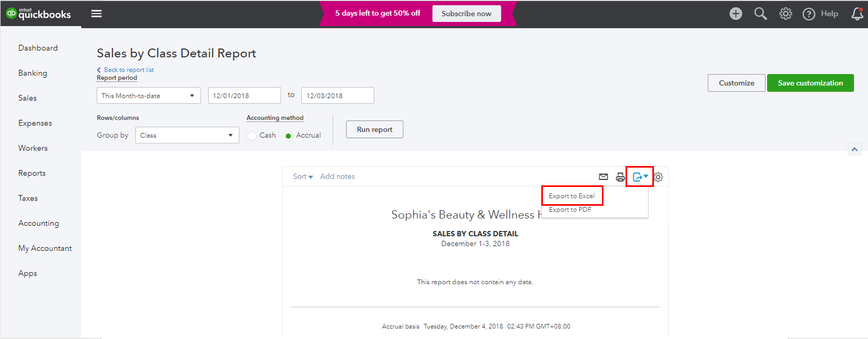Select the Cash accounting method
This screenshot has width=868, height=339.
pos(252,136)
